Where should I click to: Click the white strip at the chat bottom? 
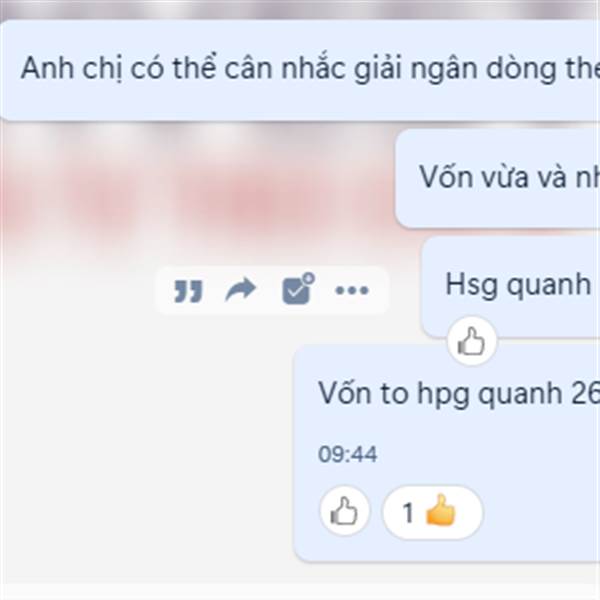pos(300,591)
